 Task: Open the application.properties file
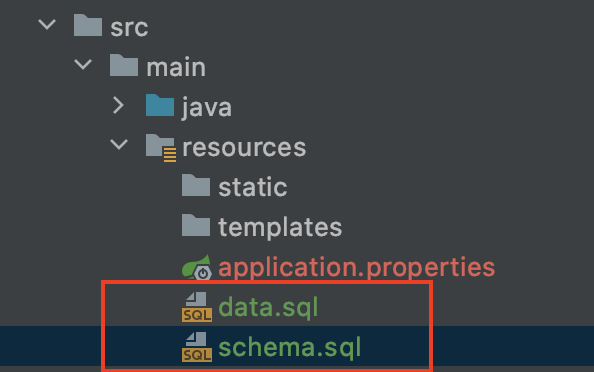357,267
